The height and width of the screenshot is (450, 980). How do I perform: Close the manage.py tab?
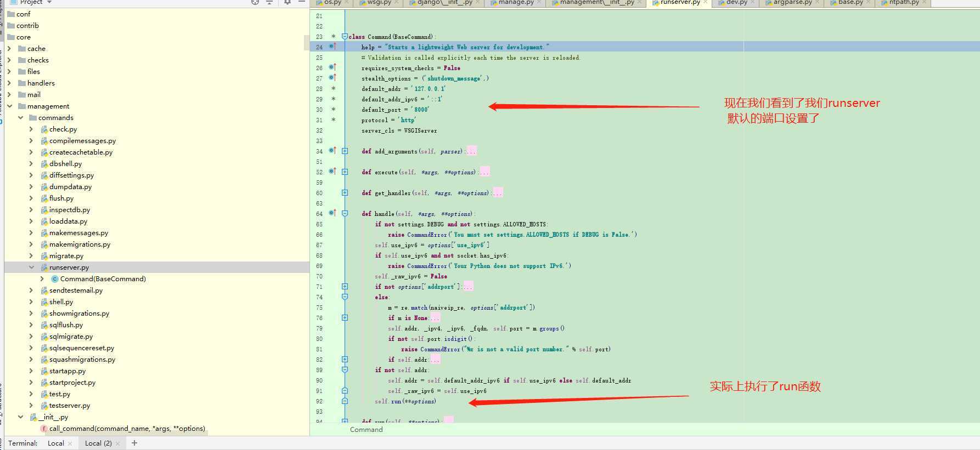(539, 3)
